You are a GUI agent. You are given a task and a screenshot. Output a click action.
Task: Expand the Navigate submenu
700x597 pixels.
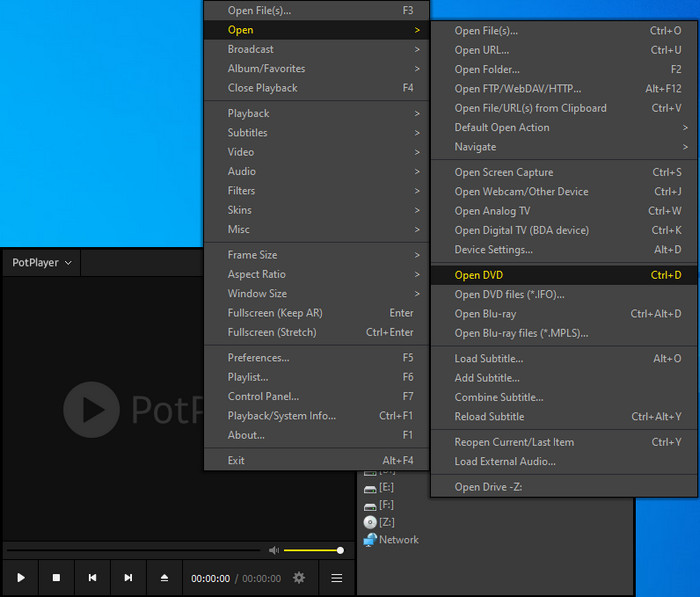(x=564, y=147)
